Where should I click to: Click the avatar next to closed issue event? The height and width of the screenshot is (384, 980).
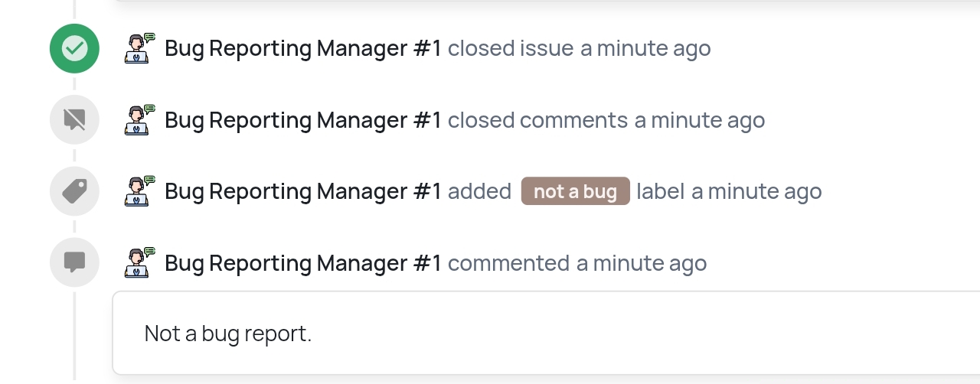coord(140,48)
